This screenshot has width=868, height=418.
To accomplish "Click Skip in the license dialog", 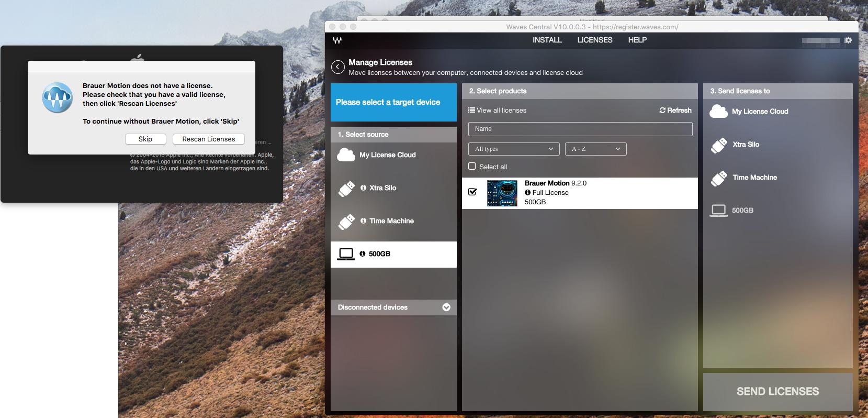I will [x=145, y=139].
